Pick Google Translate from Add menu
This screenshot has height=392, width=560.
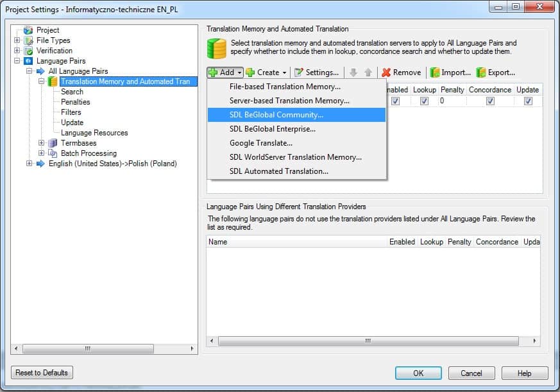click(296, 143)
